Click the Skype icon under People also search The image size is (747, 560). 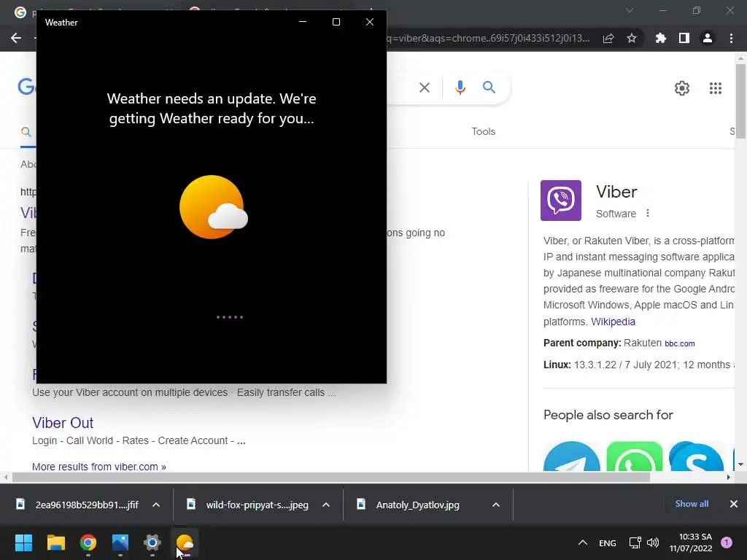(x=697, y=456)
